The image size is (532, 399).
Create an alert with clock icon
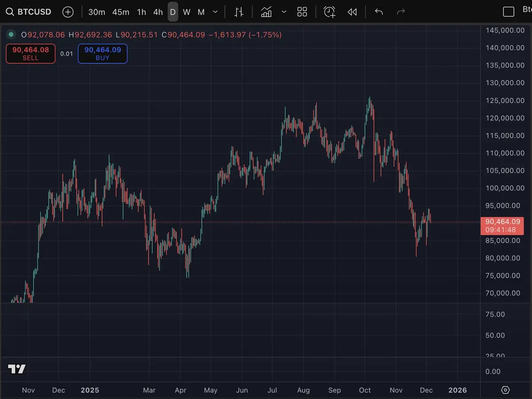pyautogui.click(x=329, y=12)
